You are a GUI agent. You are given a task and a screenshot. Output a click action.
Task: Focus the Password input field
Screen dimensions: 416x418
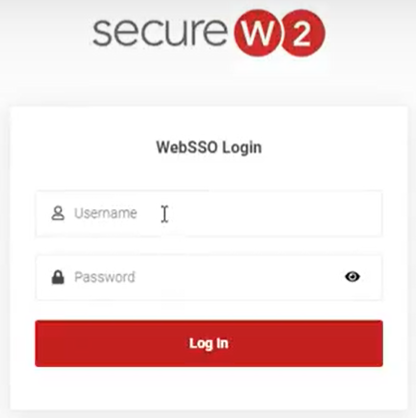point(209,277)
